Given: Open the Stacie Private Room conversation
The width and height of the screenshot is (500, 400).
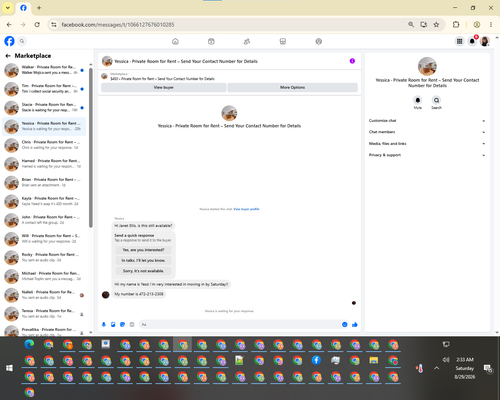Looking at the screenshot, I should [x=44, y=108].
